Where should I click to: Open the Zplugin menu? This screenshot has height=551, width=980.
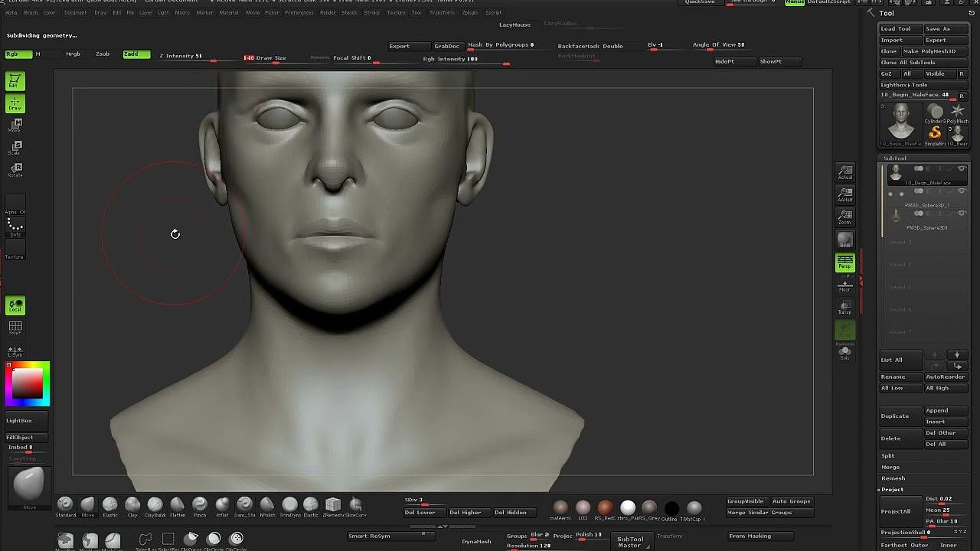coord(469,13)
